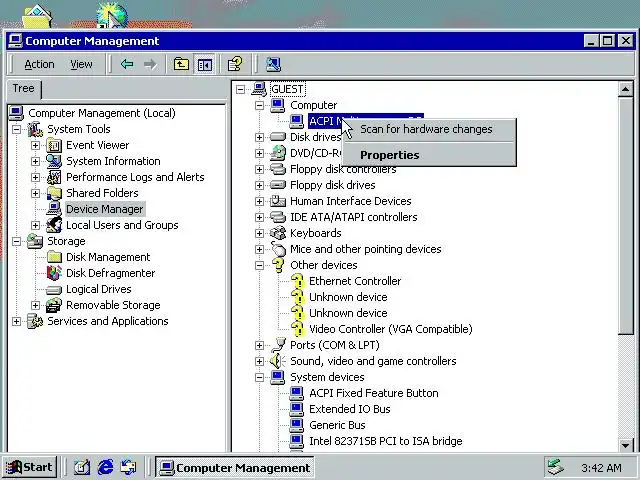The width and height of the screenshot is (640, 480).
Task: Click the Removable Storage icon
Action: point(54,305)
